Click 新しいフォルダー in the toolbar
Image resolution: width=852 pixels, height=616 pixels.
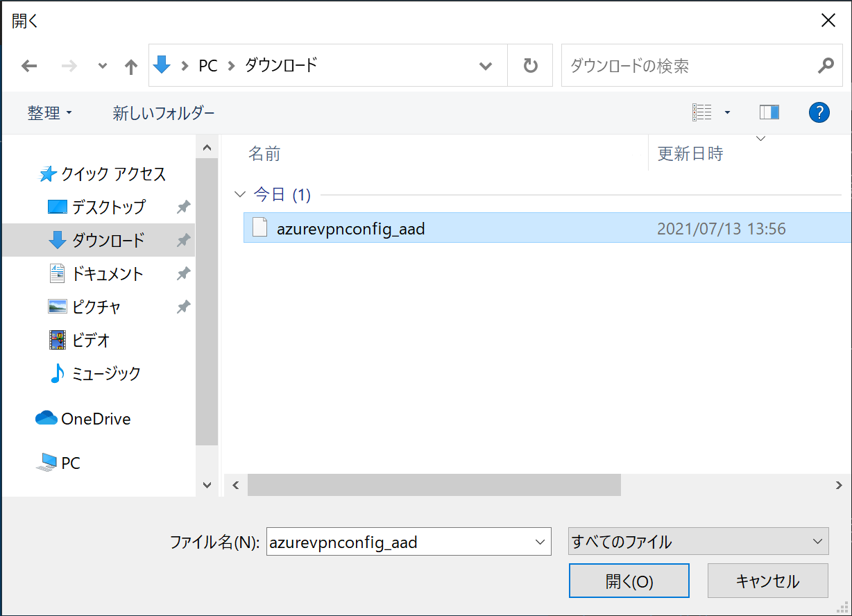point(164,112)
